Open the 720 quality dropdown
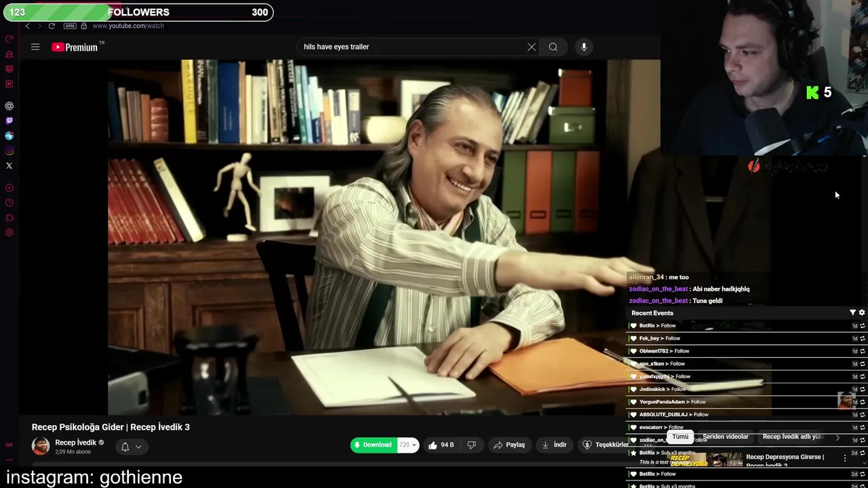 click(408, 445)
